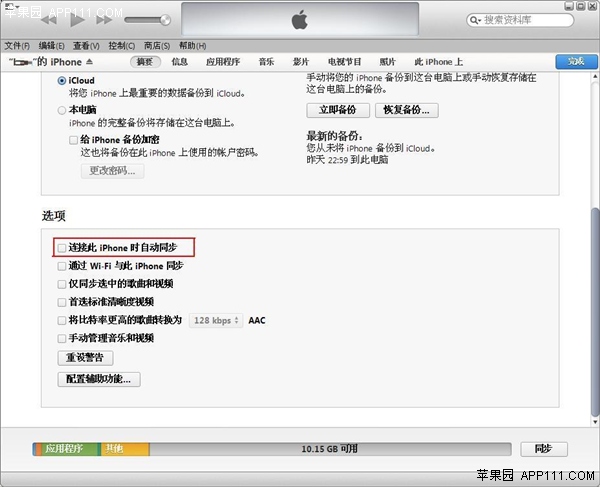
Task: Click the scrollbar up arrow
Action: 595,77
